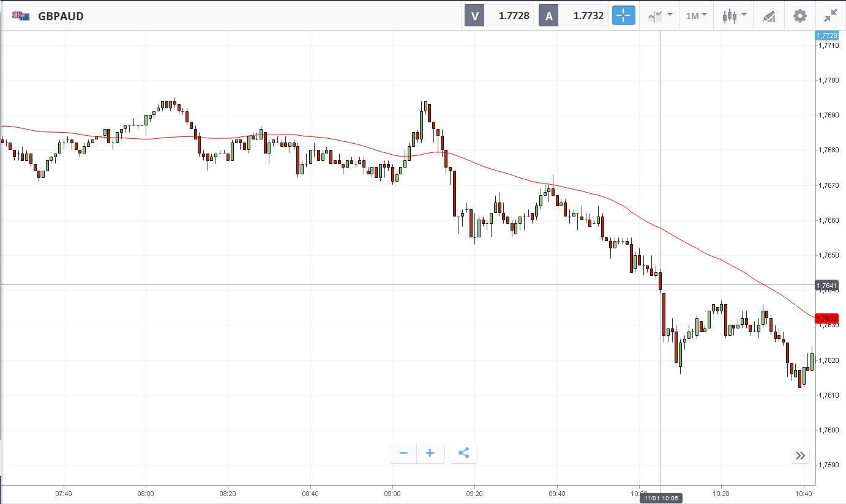Screen dimensions: 846x504
Task: Click the 1.7641 crosshair price label
Action: (826, 285)
